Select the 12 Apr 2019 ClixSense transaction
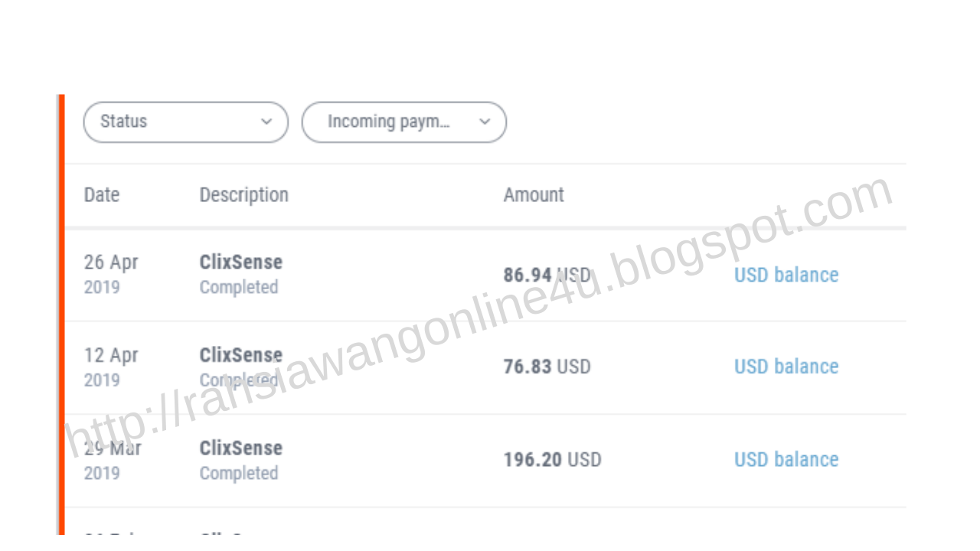Viewport: 980px width, 551px height. click(485, 368)
